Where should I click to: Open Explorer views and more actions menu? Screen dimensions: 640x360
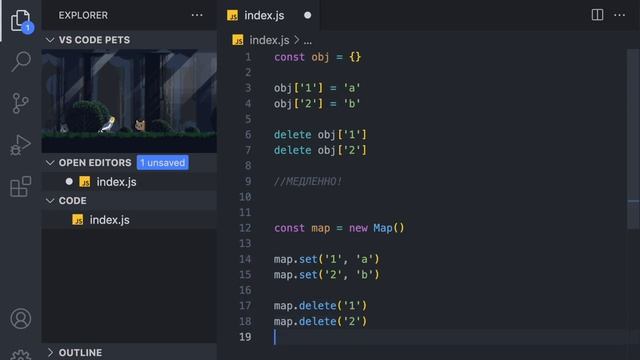(197, 15)
